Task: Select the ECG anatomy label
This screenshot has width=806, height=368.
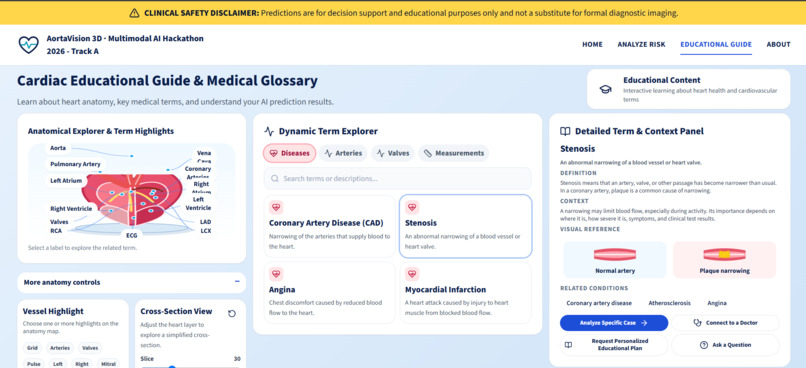Action: [x=132, y=235]
